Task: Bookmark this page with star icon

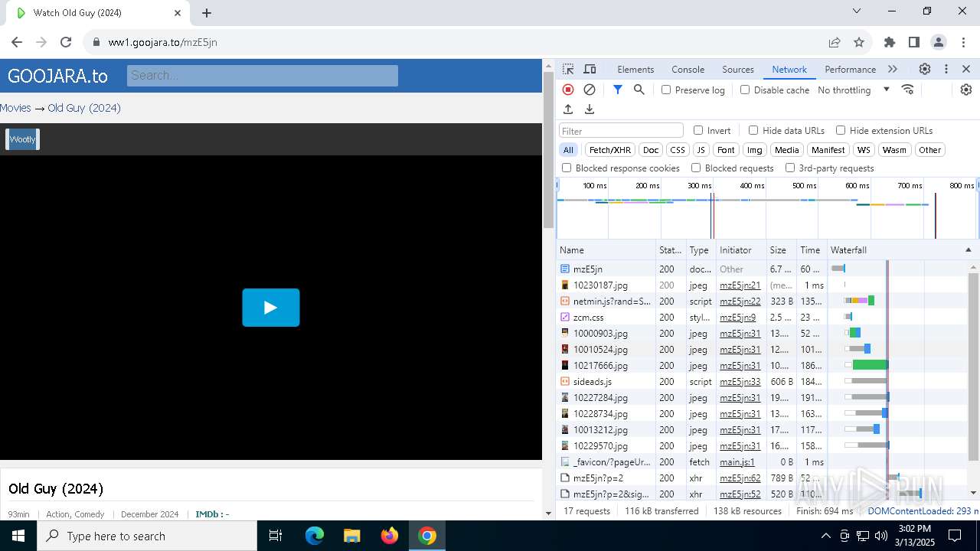Action: click(859, 42)
